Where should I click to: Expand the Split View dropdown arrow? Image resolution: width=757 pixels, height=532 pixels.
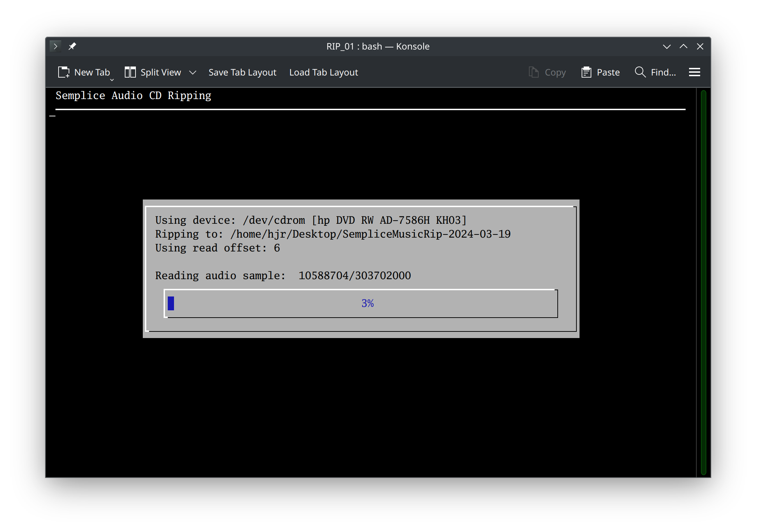pyautogui.click(x=193, y=72)
